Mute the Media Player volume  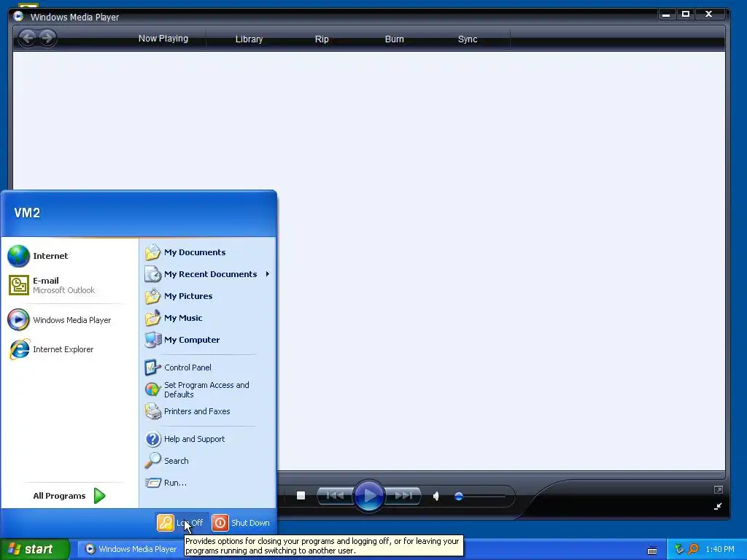click(436, 496)
